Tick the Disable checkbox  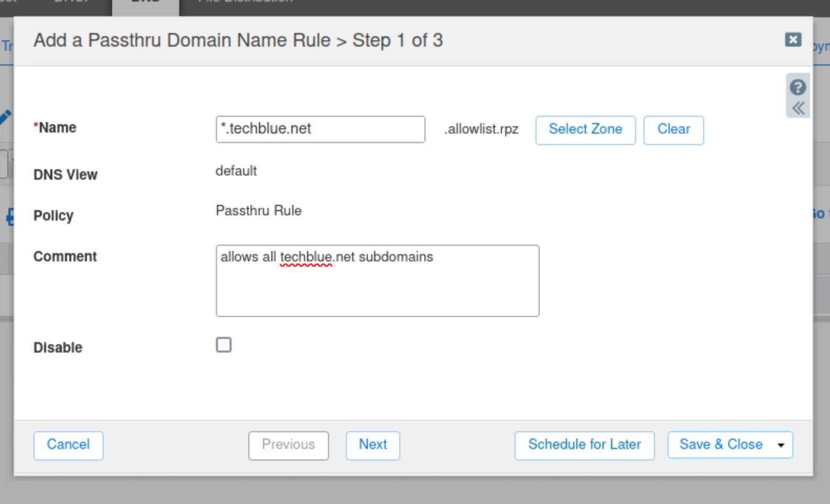[224, 345]
